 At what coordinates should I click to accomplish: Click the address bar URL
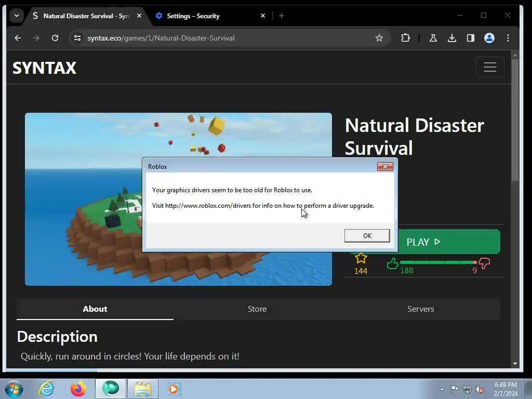point(161,38)
